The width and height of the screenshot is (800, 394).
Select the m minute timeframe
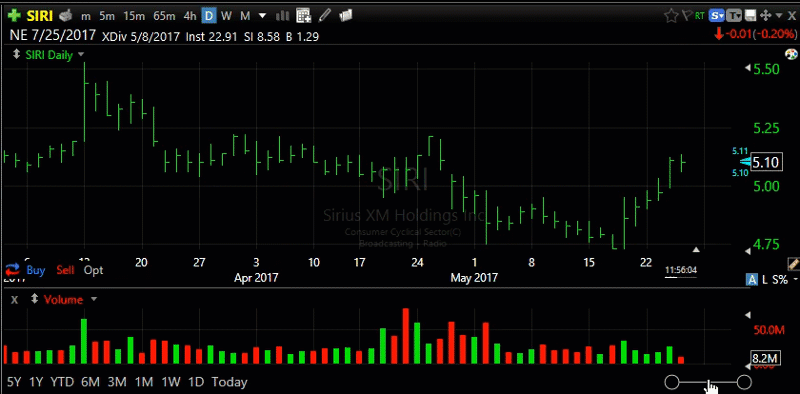(86, 16)
